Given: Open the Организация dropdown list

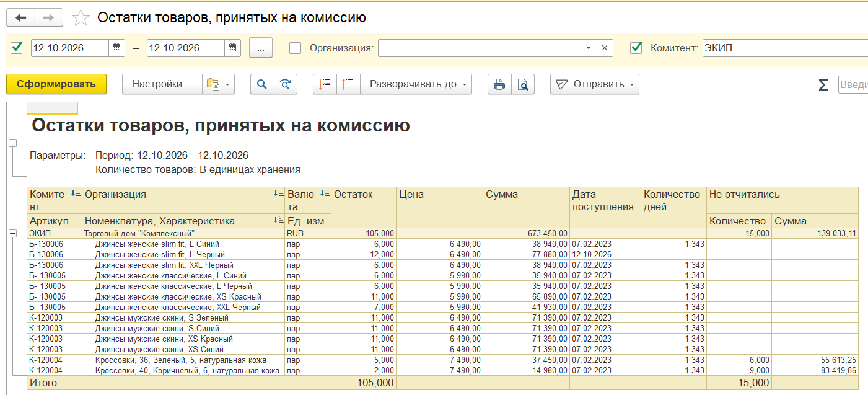Looking at the screenshot, I should pos(589,48).
